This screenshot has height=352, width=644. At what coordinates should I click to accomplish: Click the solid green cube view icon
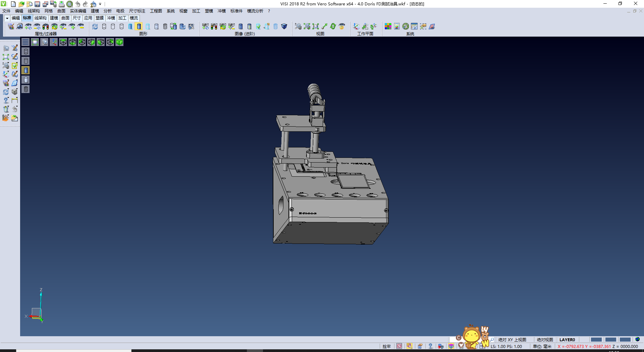119,42
